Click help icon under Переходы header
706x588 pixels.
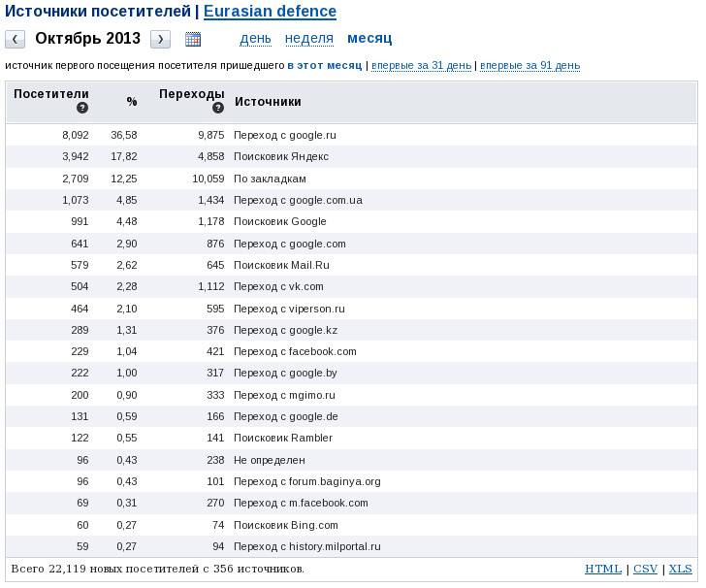(x=218, y=108)
